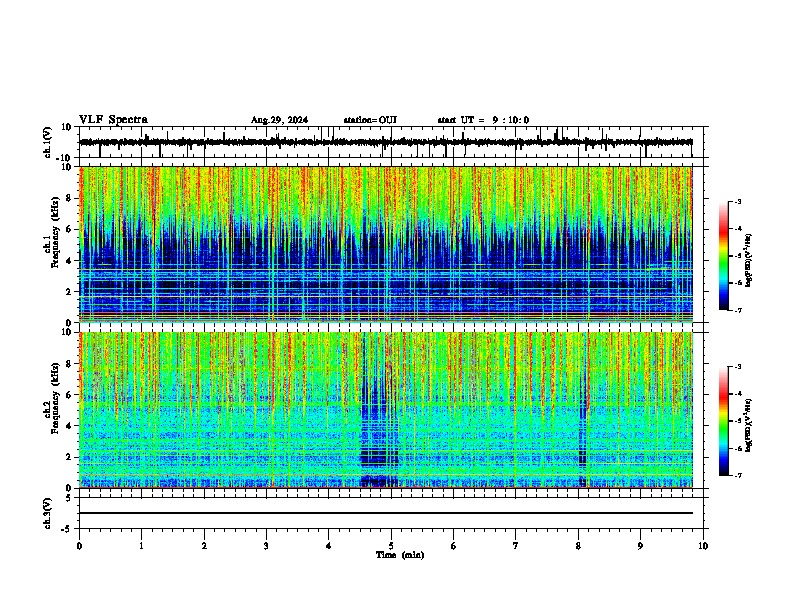Click time axis tick label "2"

tap(204, 546)
